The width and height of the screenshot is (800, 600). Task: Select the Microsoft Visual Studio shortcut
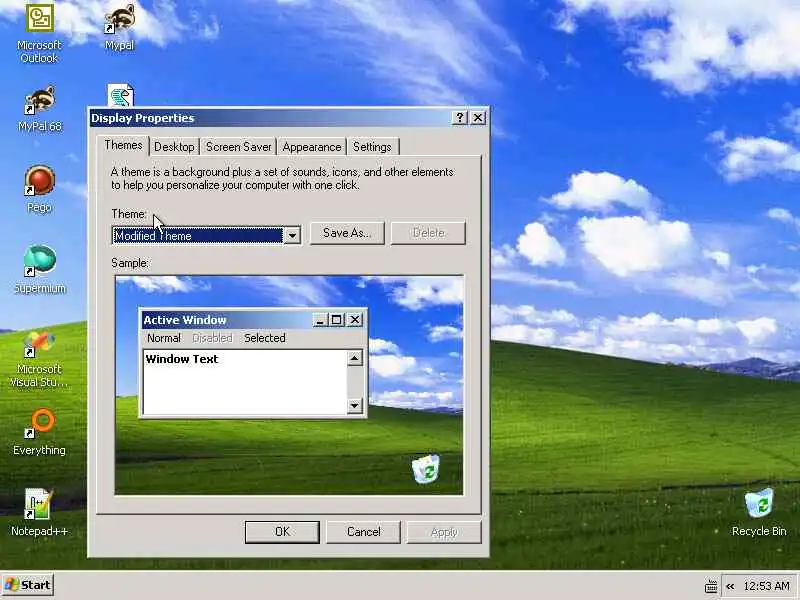(x=39, y=359)
